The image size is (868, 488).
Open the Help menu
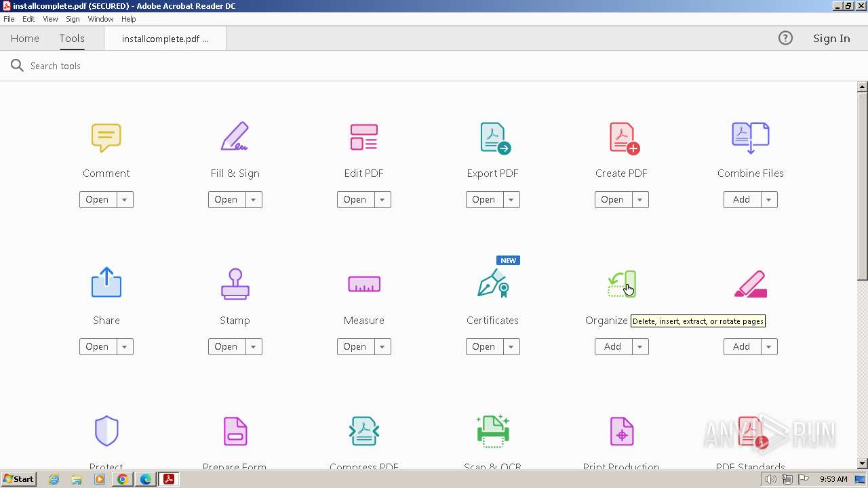click(128, 19)
